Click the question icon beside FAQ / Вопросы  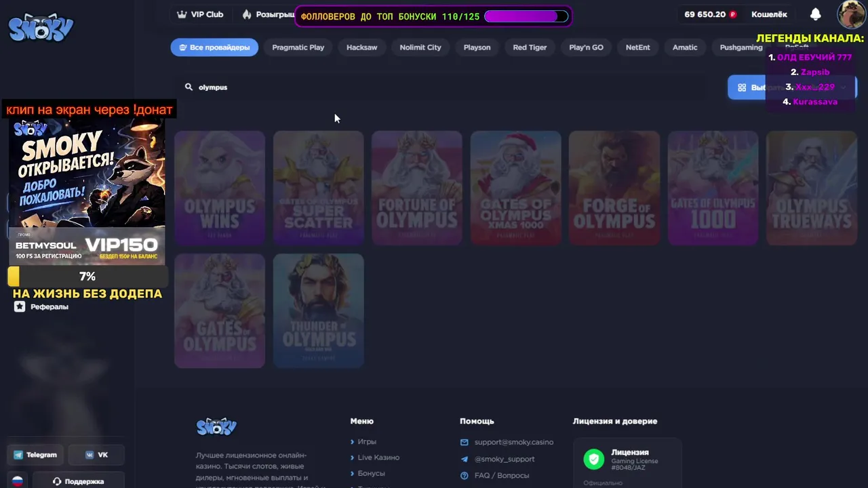click(465, 475)
